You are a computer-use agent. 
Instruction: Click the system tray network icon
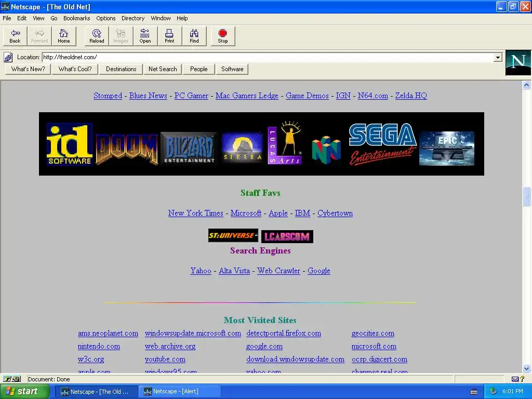(x=494, y=392)
